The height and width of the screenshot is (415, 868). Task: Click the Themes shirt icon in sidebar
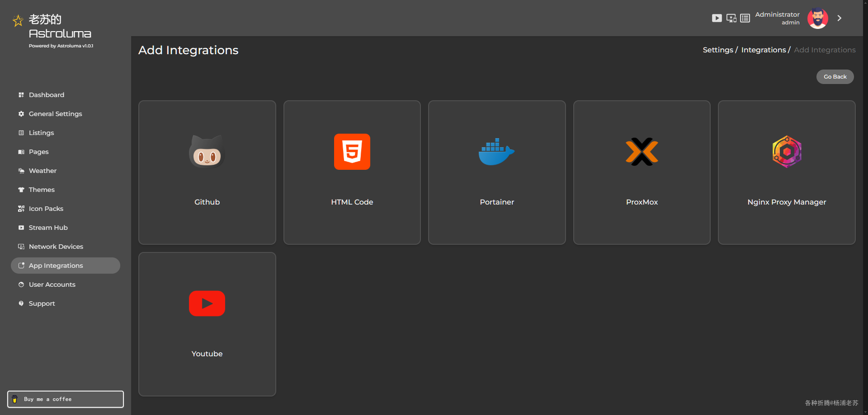(x=21, y=190)
